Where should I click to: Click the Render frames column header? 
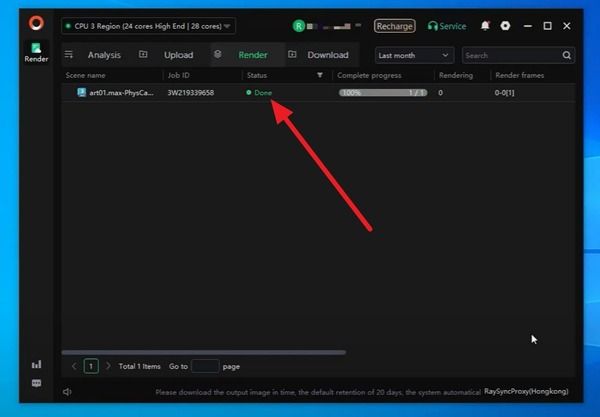519,75
